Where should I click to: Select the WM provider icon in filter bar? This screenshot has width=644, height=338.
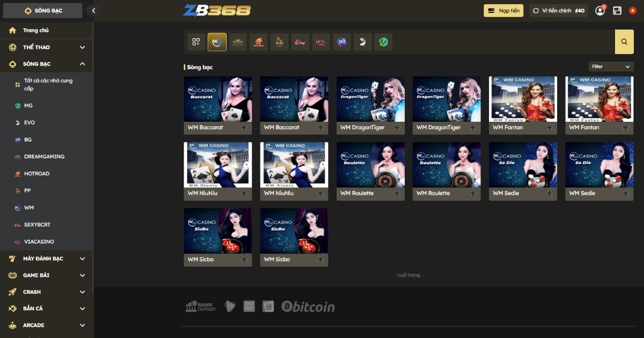217,42
